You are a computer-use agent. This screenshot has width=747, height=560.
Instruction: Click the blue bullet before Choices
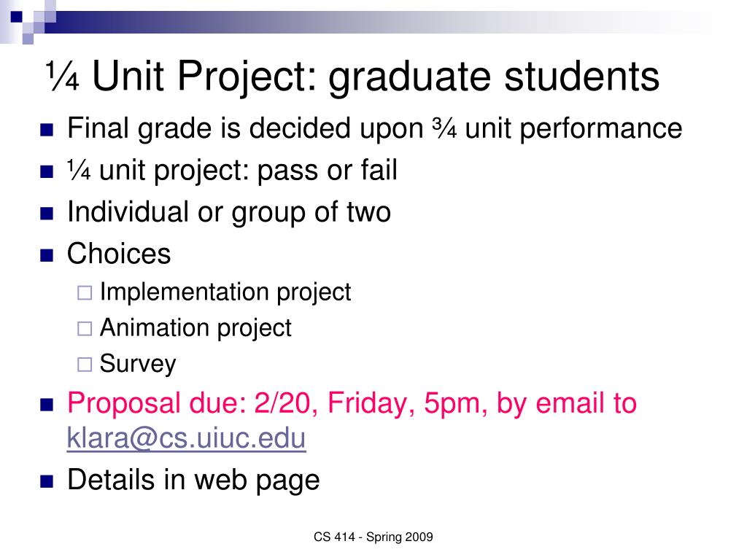47,255
